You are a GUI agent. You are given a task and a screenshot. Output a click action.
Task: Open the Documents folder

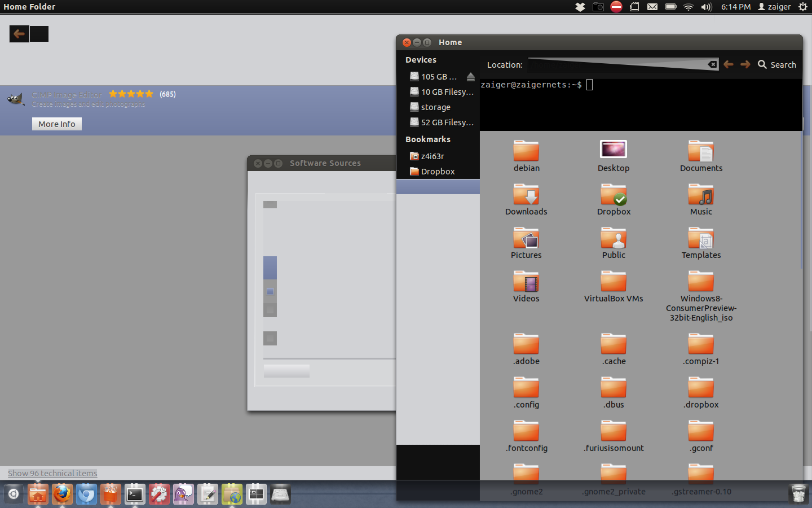pyautogui.click(x=701, y=156)
